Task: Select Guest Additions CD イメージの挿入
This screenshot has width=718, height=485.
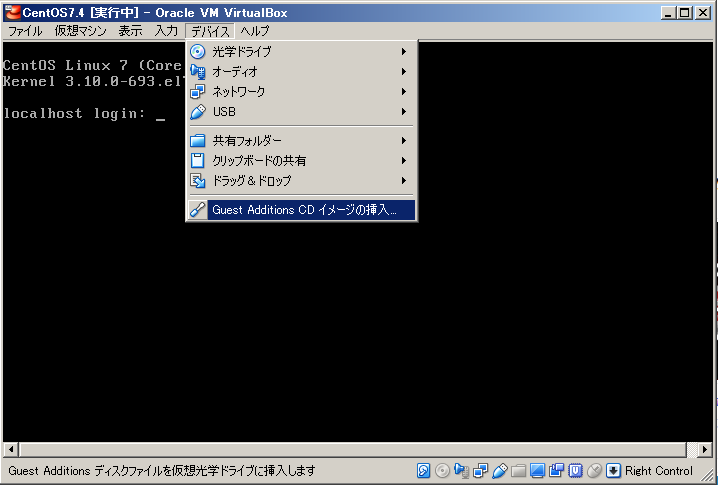Action: tap(302, 210)
